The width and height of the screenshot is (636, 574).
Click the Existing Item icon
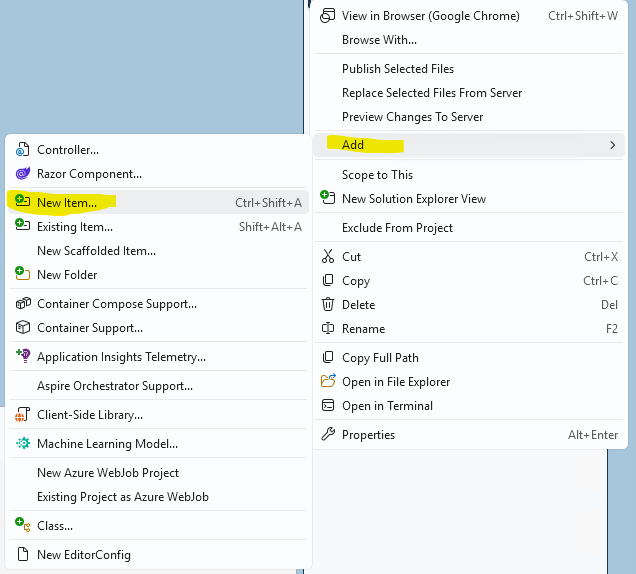point(22,227)
